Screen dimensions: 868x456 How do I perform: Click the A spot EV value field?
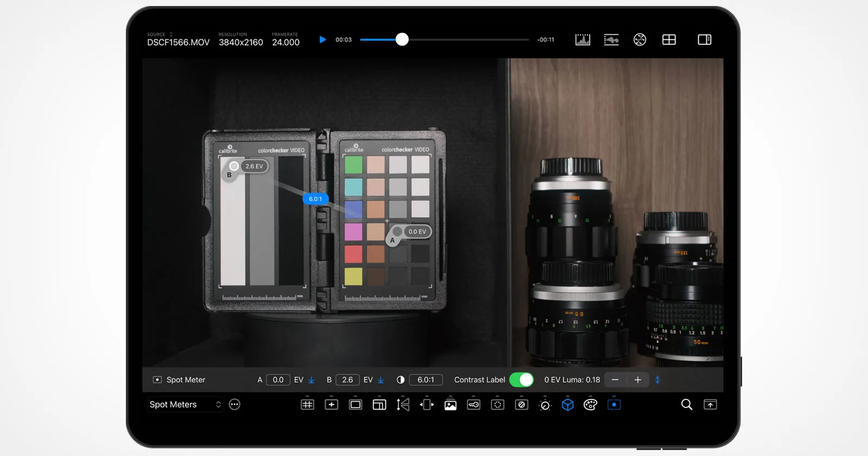pos(278,380)
